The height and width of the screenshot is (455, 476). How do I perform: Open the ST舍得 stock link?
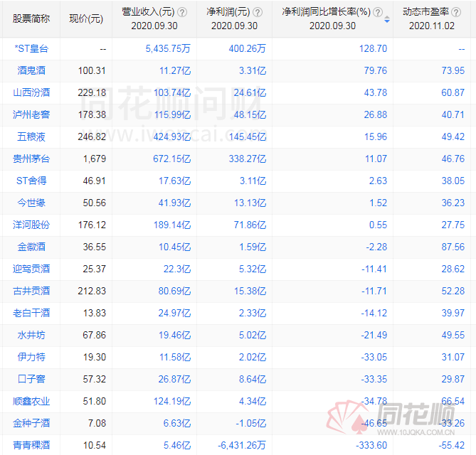31,181
